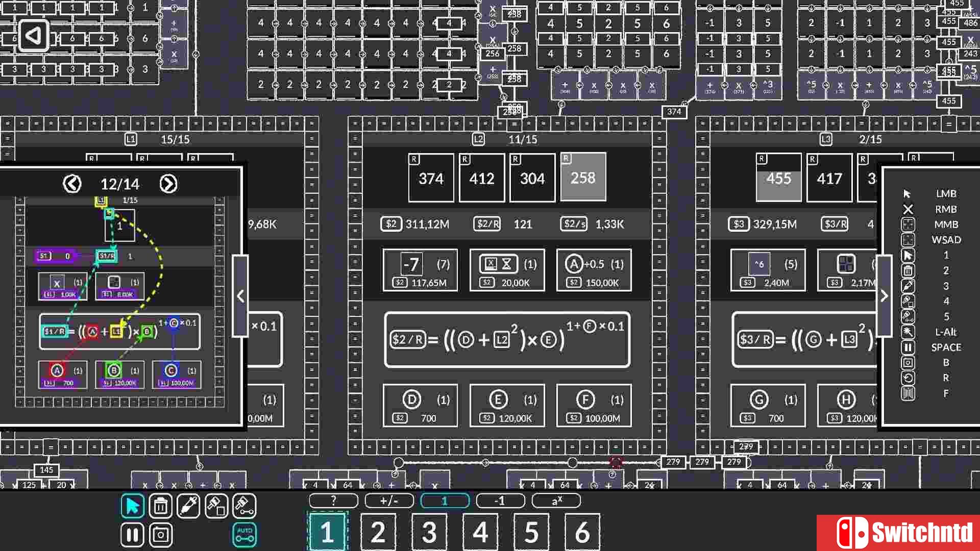Click the pause icon beside SPACE
The image size is (980, 551).
pyautogui.click(x=908, y=347)
